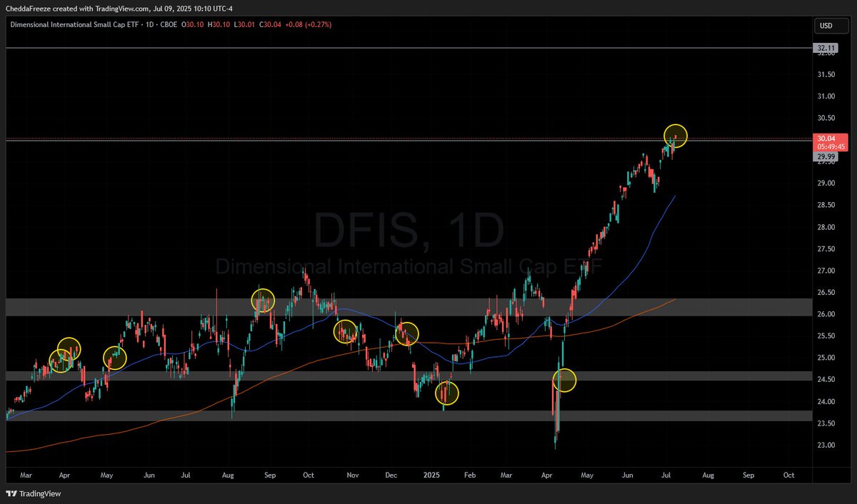Screen dimensions: 857x504
Task: Click the 30.50 price axis label
Action: click(826, 118)
